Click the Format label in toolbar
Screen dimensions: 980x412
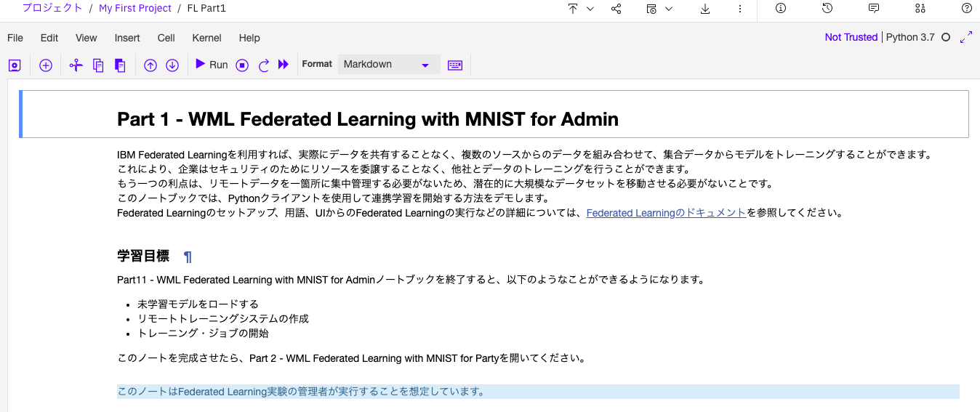pyautogui.click(x=317, y=64)
